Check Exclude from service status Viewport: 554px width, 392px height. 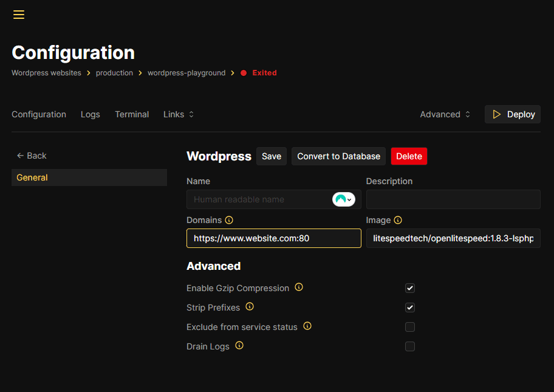(410, 327)
